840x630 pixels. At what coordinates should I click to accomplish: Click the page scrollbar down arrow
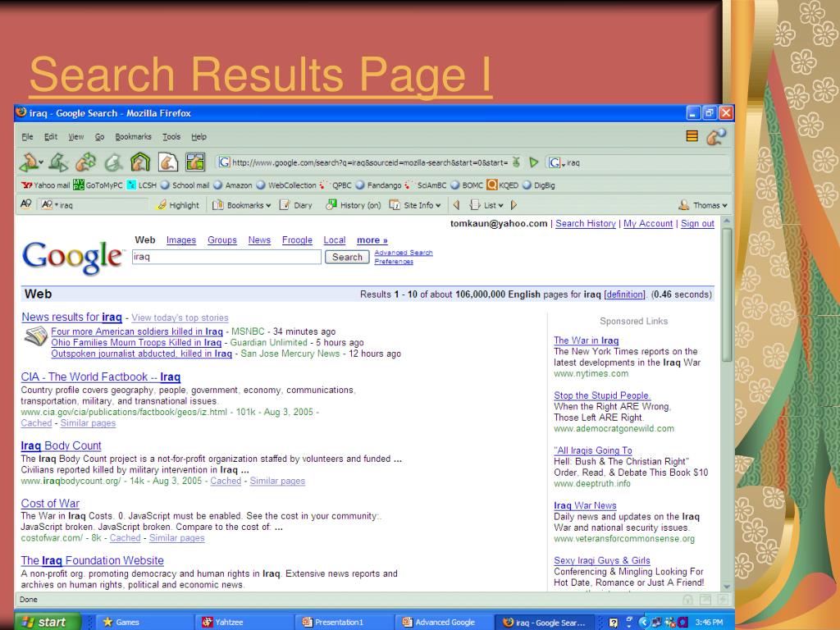727,587
